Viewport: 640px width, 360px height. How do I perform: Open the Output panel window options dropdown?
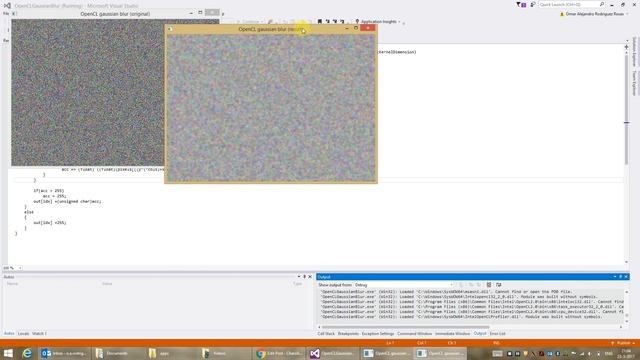pos(615,277)
